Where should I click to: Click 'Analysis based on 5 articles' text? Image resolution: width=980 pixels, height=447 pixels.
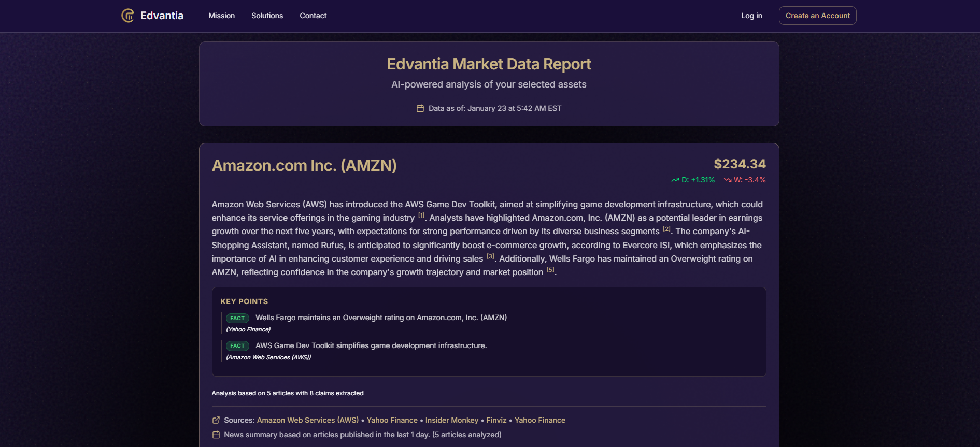coord(288,393)
